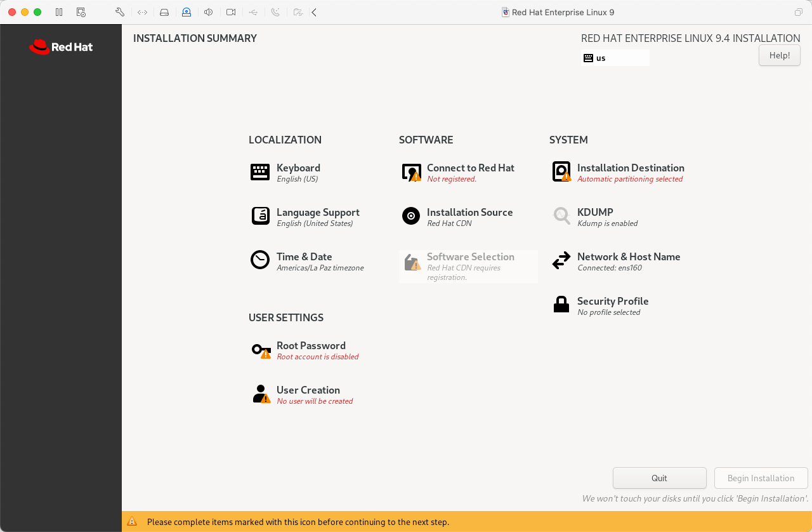Viewport: 812px width, 532px height.
Task: Open User Creation settings
Action: pyautogui.click(x=308, y=390)
